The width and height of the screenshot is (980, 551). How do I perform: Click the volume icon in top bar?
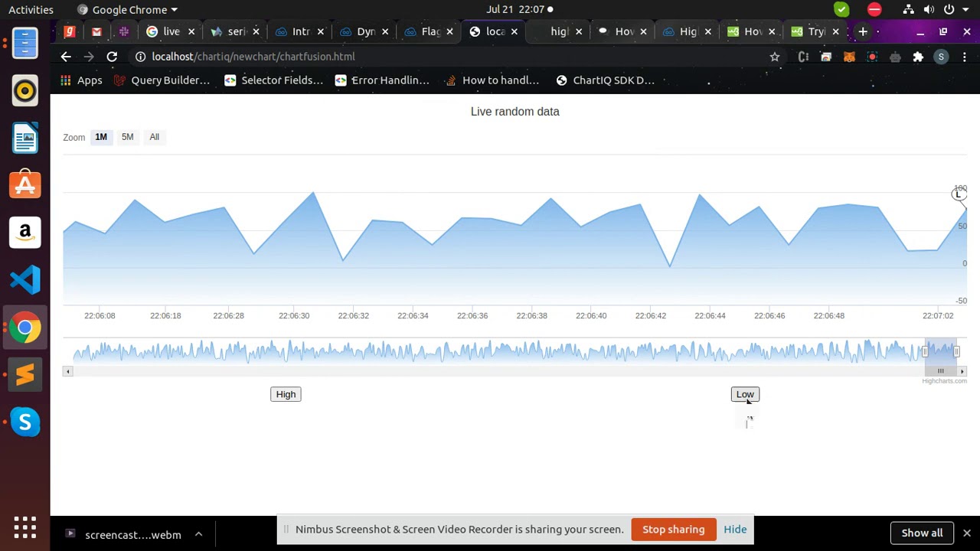(x=929, y=10)
